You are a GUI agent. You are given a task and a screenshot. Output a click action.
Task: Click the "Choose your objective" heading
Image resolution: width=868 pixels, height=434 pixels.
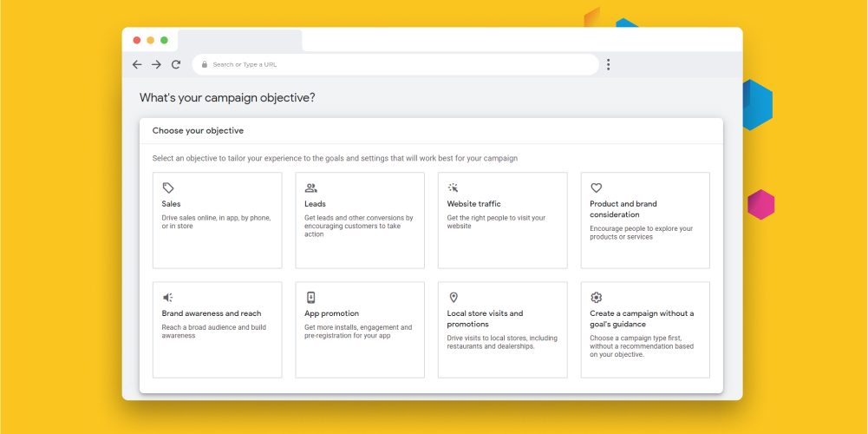pyautogui.click(x=199, y=131)
